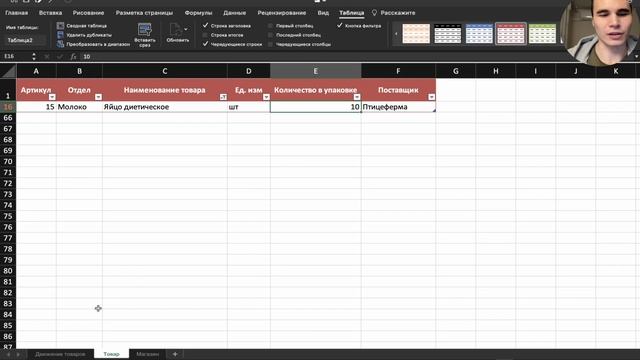Click the Удалить дубликаты button label

89,35
